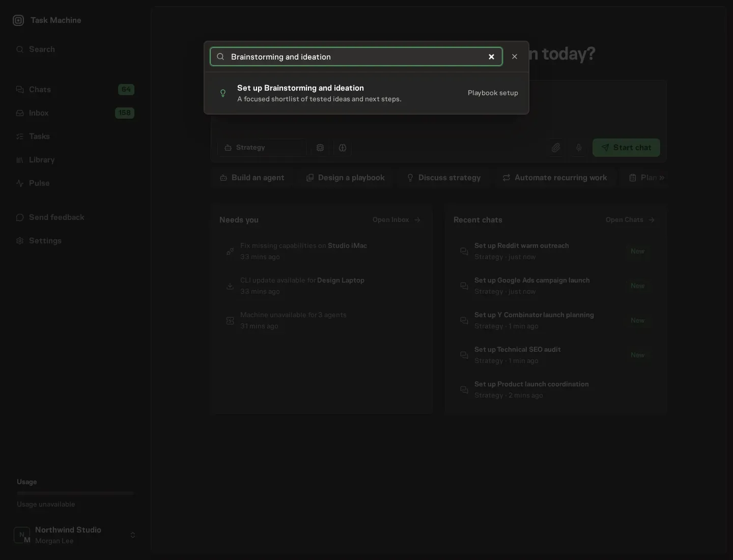Viewport: 733px width, 560px height.
Task: Clear the search text with the X icon
Action: (491, 57)
